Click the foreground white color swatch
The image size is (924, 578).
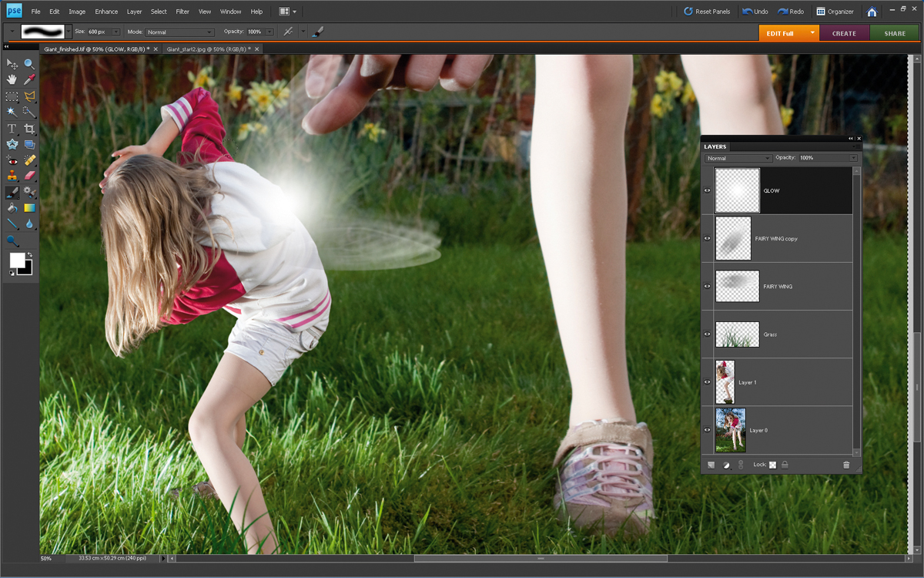pos(17,260)
